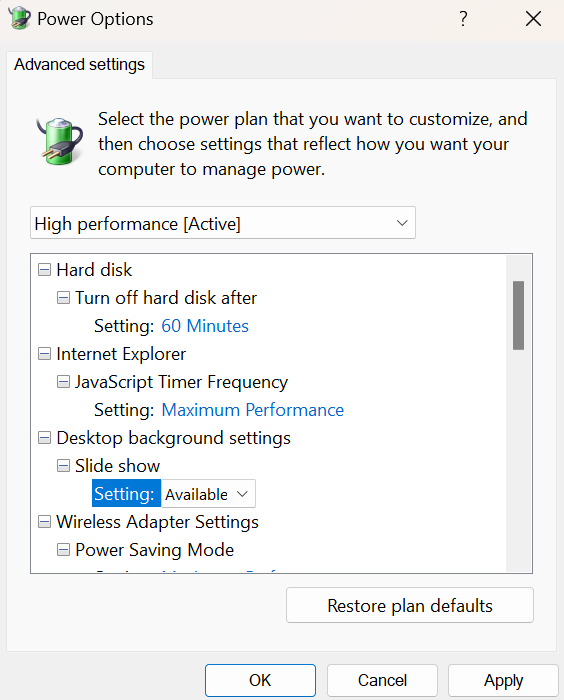Viewport: 564px width, 700px height.
Task: Click the 60 Minutes setting link
Action: (x=205, y=326)
